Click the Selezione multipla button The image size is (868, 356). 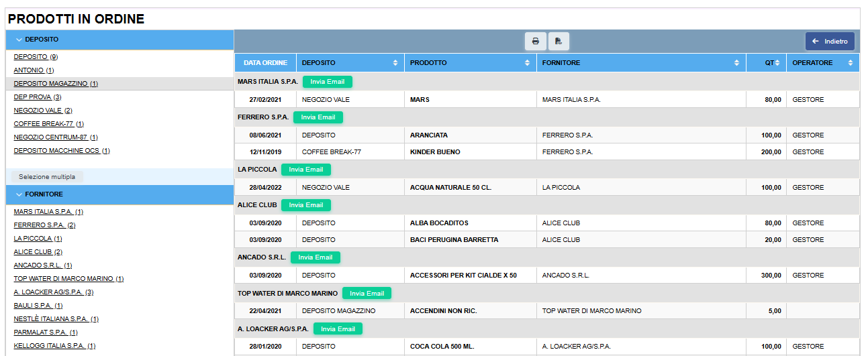click(47, 177)
